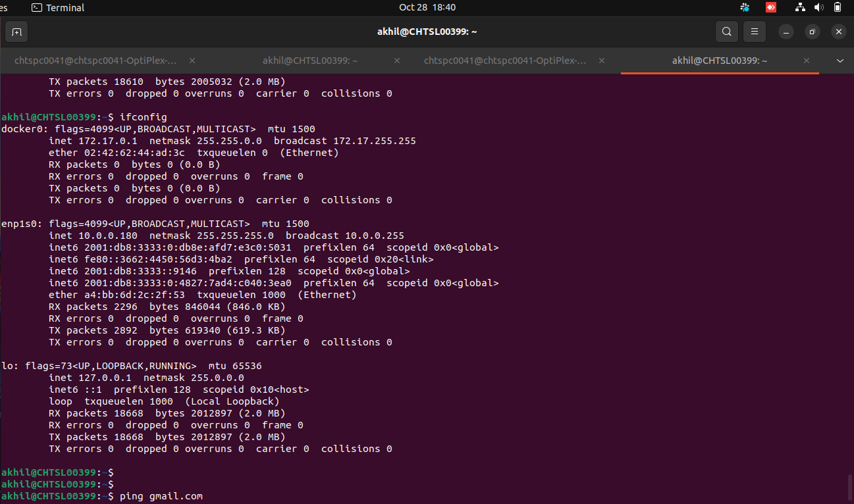This screenshot has width=854, height=504.
Task: Open the clock showing Oct 28 18:40
Action: (x=427, y=8)
